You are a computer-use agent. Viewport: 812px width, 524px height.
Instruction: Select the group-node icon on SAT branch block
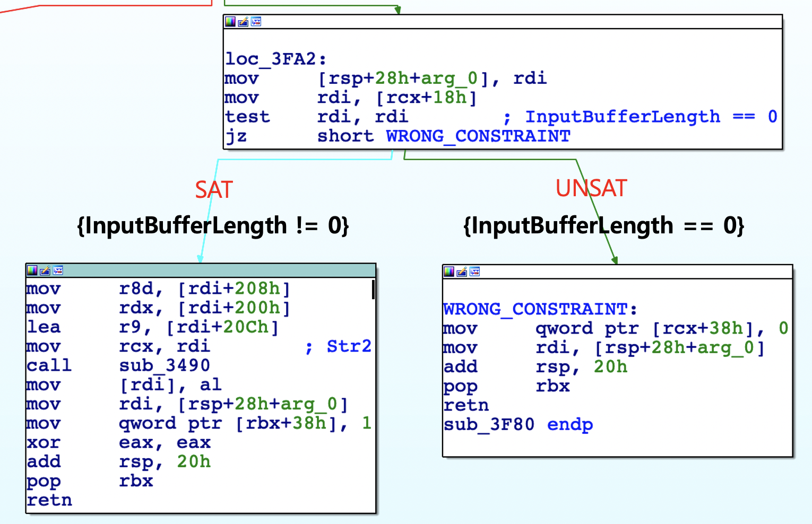coord(58,270)
